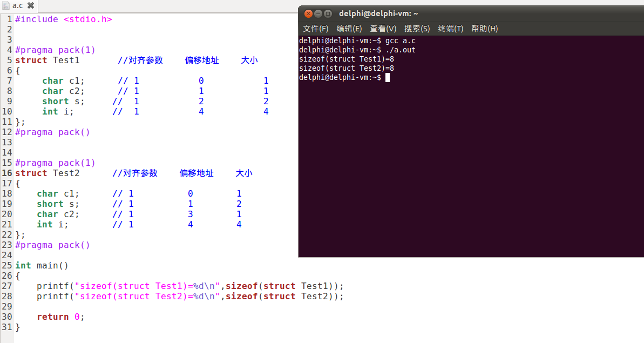The height and width of the screenshot is (343, 644).
Task: Click the '大小' comment on line 5
Action: [x=249, y=60]
